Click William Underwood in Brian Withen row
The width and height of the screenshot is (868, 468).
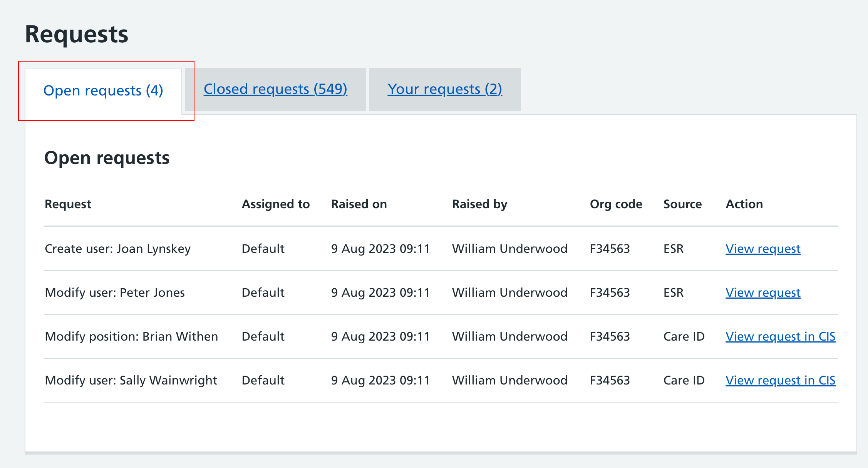pos(510,337)
